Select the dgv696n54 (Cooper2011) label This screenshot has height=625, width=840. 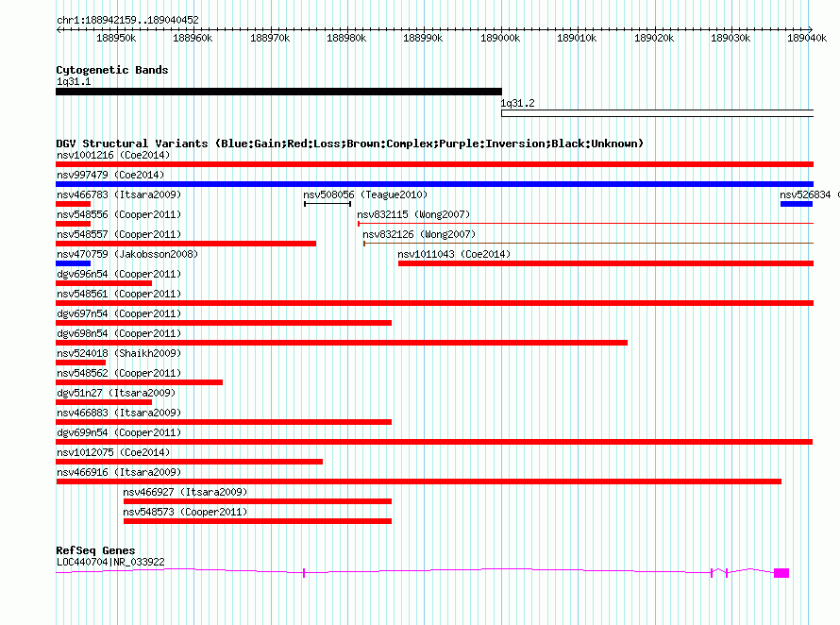pos(119,275)
